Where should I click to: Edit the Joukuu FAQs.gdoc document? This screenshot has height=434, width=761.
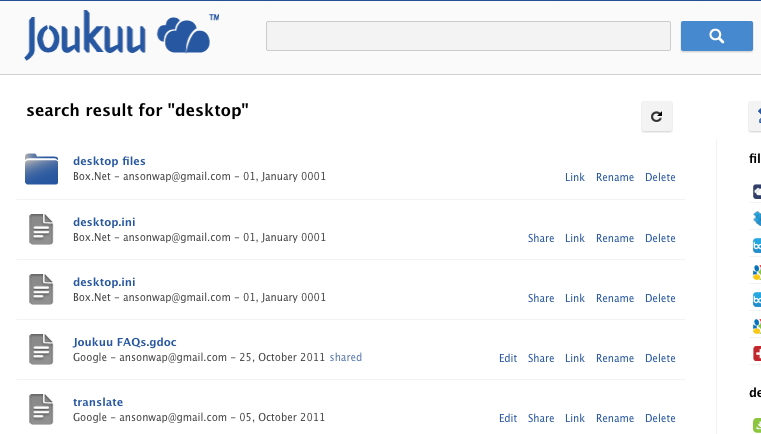pyautogui.click(x=508, y=358)
